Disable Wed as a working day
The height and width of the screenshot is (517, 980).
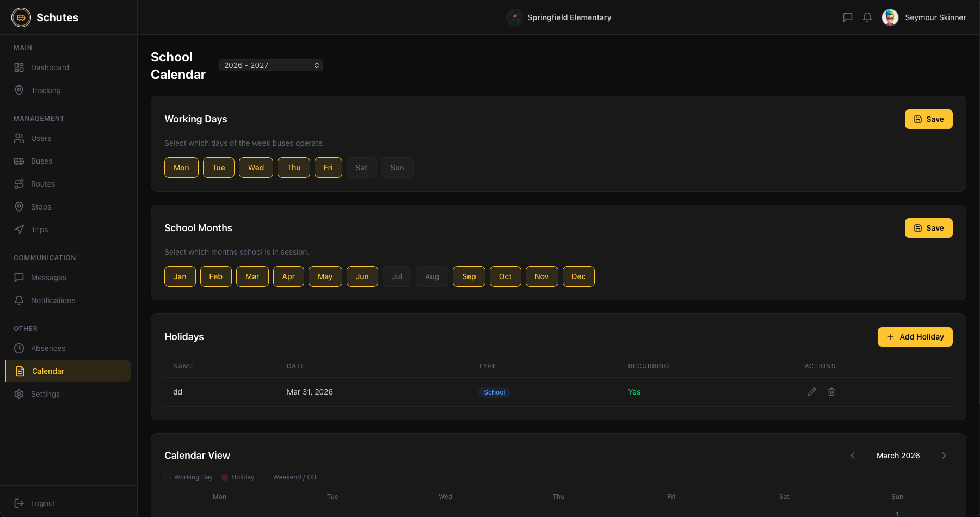click(x=256, y=168)
